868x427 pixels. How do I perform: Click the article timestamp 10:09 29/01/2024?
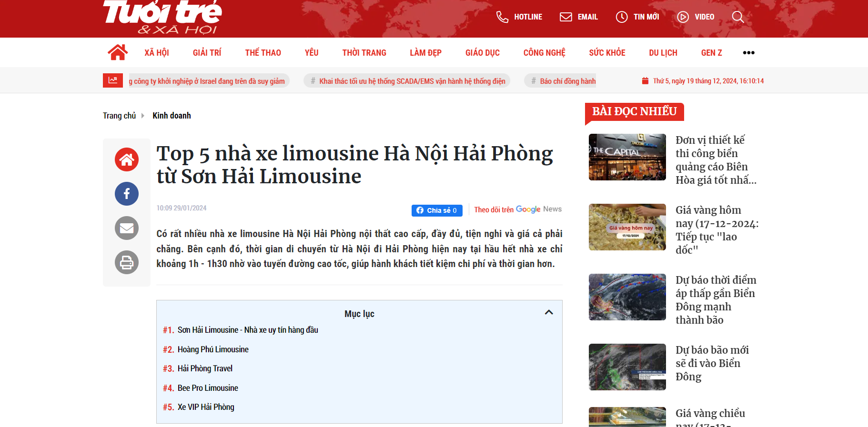pos(182,208)
